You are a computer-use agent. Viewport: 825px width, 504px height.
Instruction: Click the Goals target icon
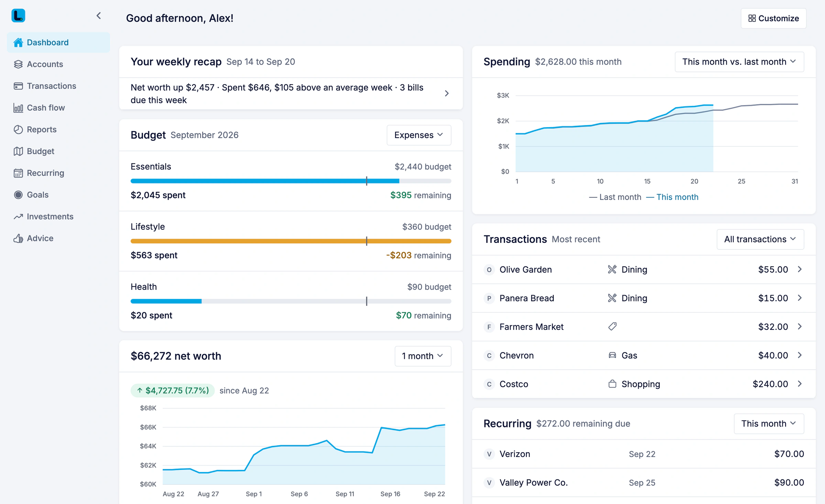tap(18, 195)
